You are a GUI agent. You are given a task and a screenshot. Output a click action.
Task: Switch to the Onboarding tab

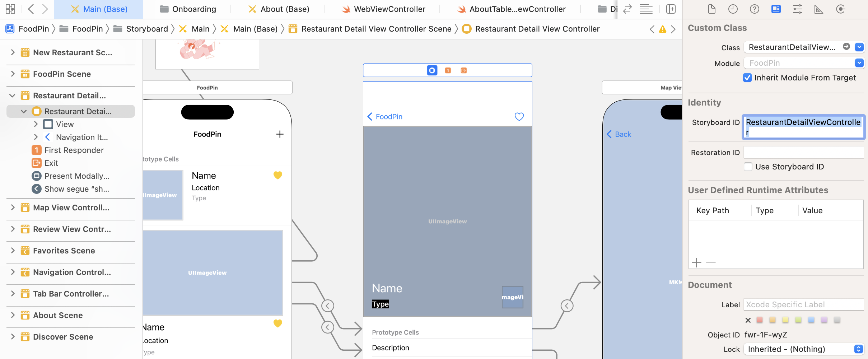click(x=188, y=9)
